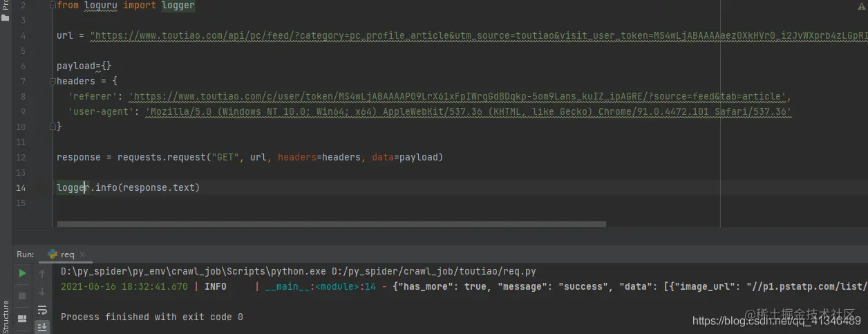
Task: Click line number 7 in gutter
Action: (x=23, y=82)
